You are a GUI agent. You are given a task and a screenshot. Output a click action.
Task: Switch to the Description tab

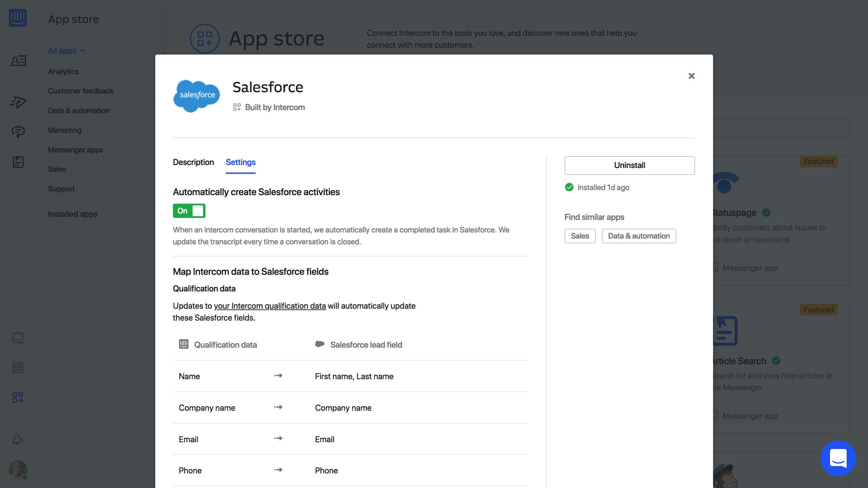(193, 162)
